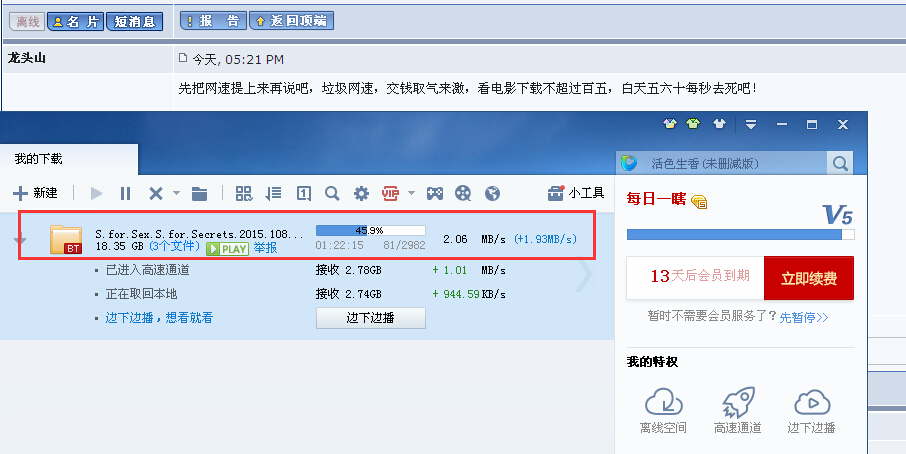This screenshot has height=454, width=906.
Task: Collapse the download task details arrow
Action: click(x=18, y=240)
